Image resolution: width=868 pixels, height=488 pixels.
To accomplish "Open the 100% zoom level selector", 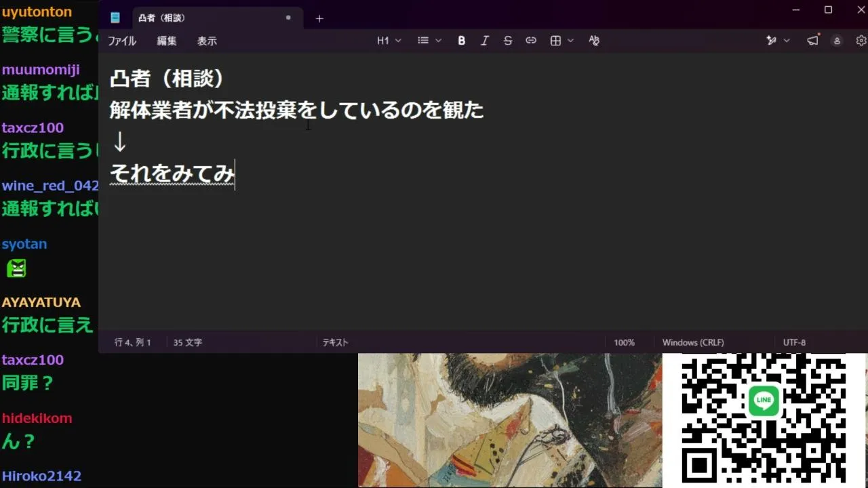I will (624, 342).
